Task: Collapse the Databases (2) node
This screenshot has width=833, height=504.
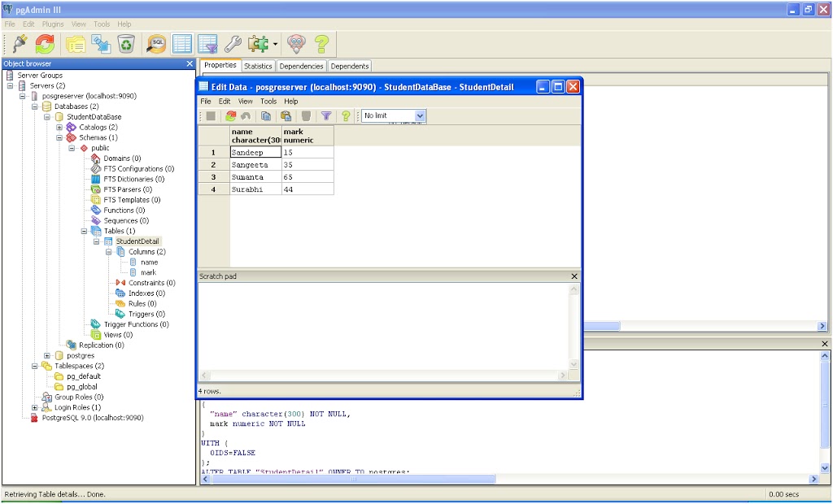Action: (x=35, y=106)
